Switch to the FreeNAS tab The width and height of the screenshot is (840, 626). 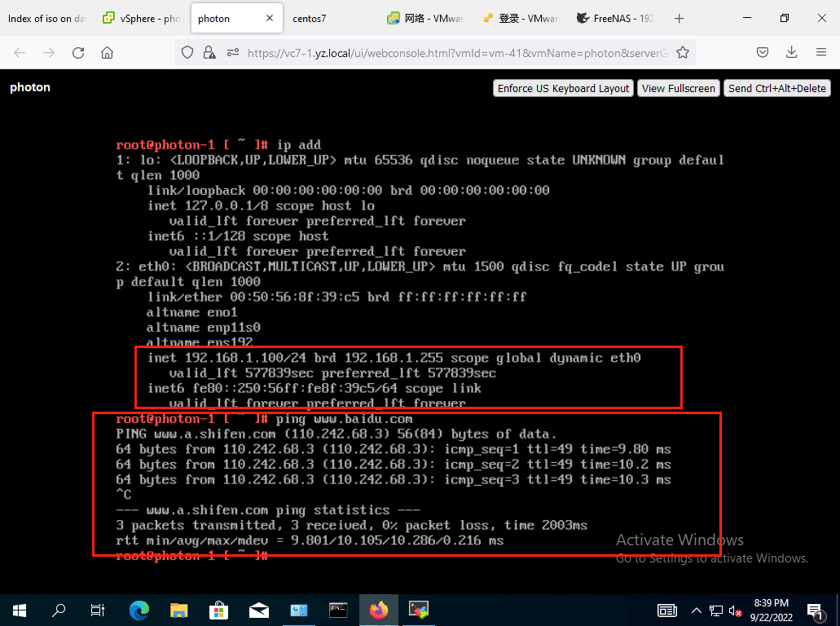(x=615, y=19)
